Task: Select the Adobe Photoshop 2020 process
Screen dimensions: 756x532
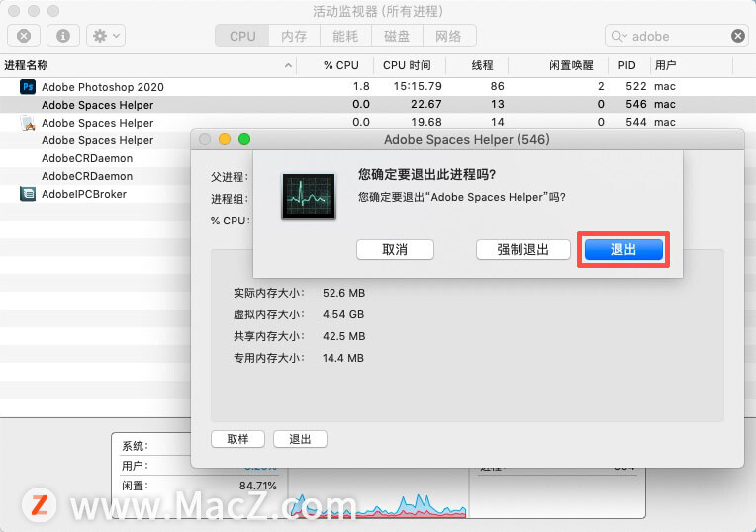Action: click(x=378, y=87)
